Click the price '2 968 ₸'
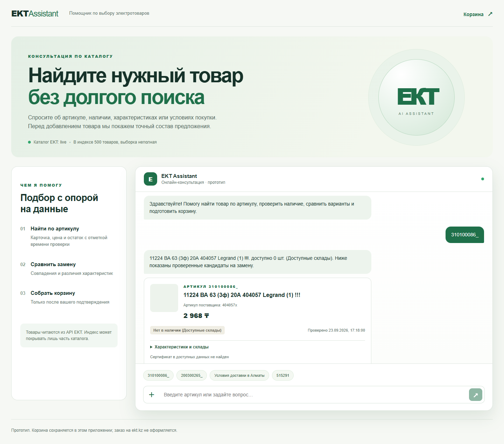The image size is (504, 444). click(x=196, y=316)
